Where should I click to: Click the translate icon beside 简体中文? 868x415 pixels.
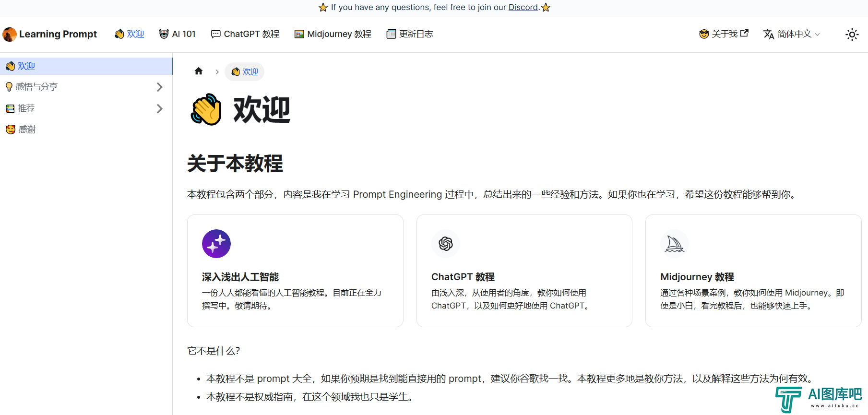pyautogui.click(x=769, y=34)
